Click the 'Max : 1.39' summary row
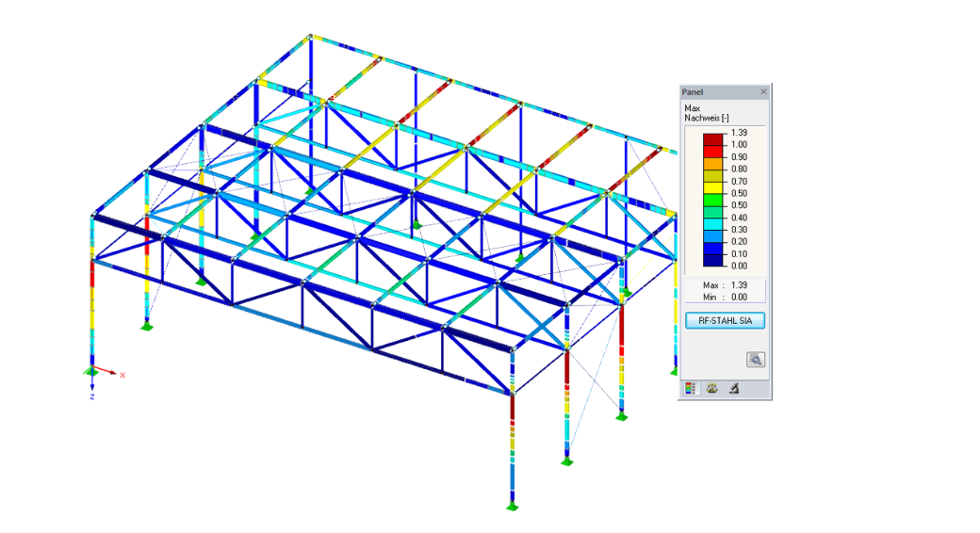The height and width of the screenshot is (533, 980). [725, 285]
